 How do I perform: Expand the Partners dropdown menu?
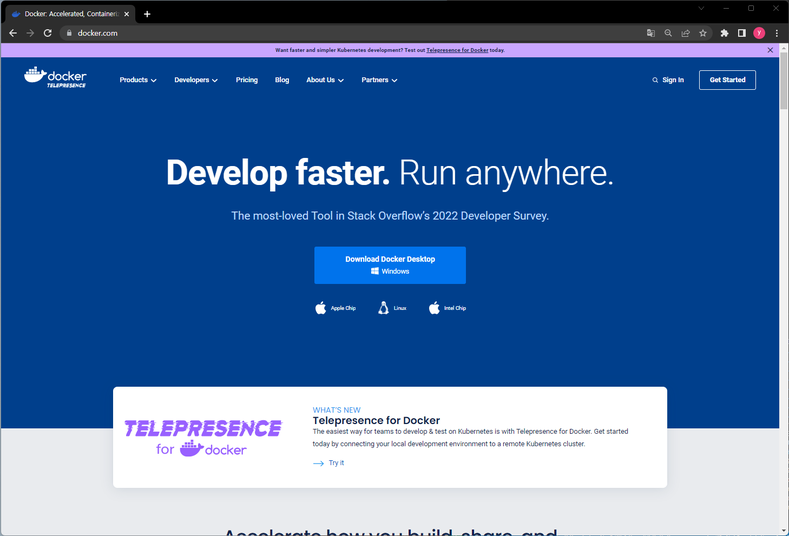379,80
